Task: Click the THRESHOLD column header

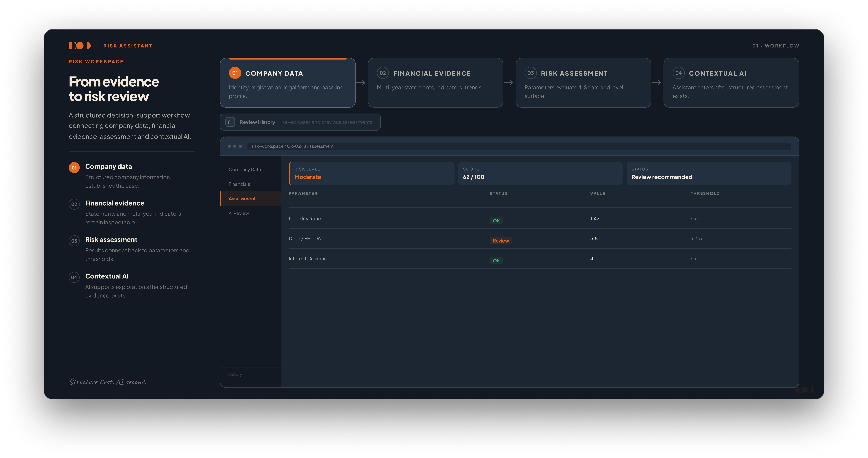Action: click(x=705, y=194)
